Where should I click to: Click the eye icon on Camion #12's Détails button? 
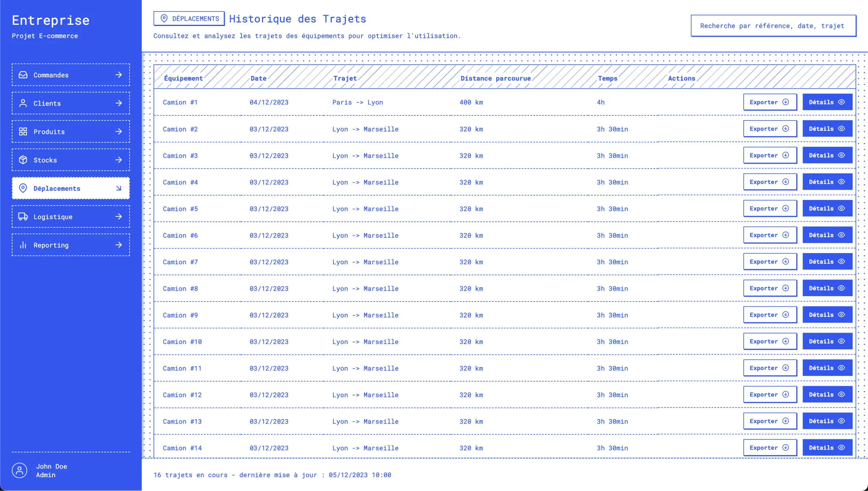pos(841,395)
